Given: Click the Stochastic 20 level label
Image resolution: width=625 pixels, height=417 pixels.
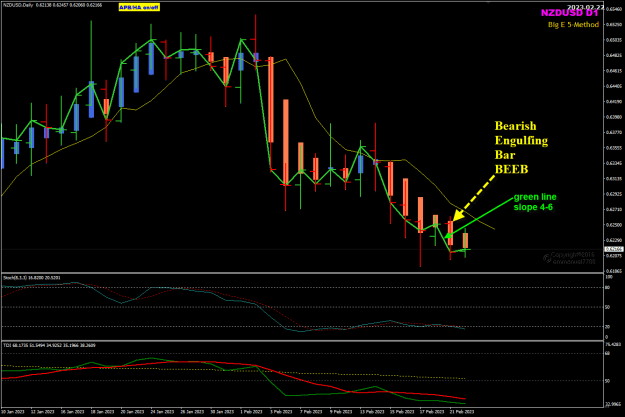Looking at the screenshot, I should (x=608, y=327).
